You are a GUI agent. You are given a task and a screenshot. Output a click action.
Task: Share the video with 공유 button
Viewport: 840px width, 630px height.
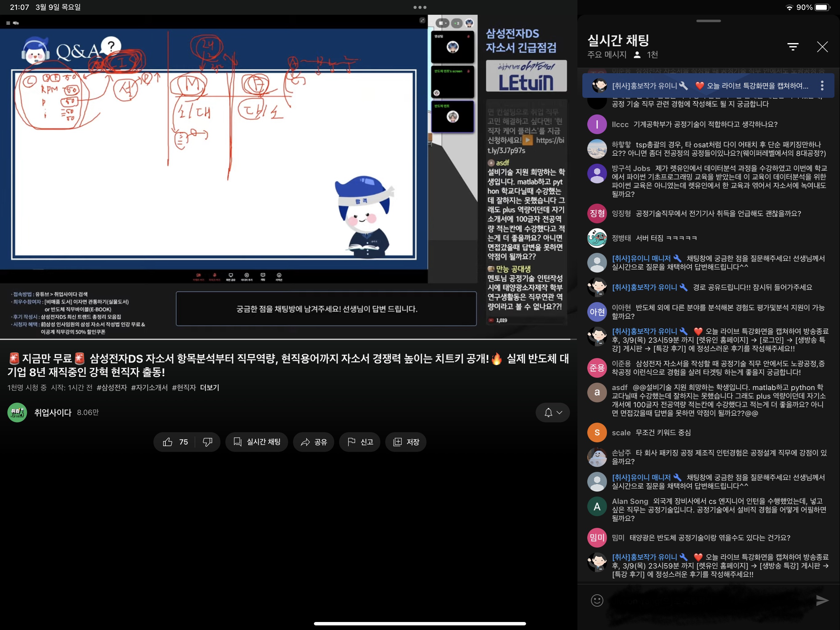[x=313, y=441]
